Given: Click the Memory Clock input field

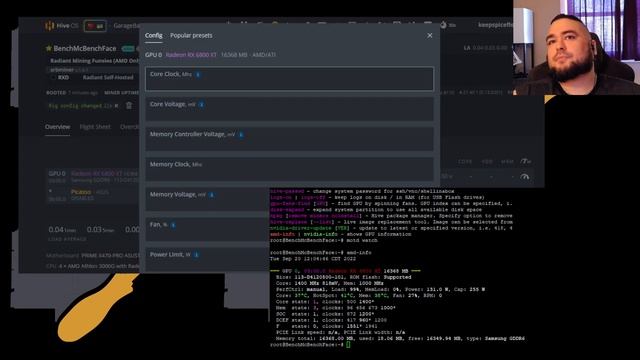Looking at the screenshot, I should [x=289, y=169].
